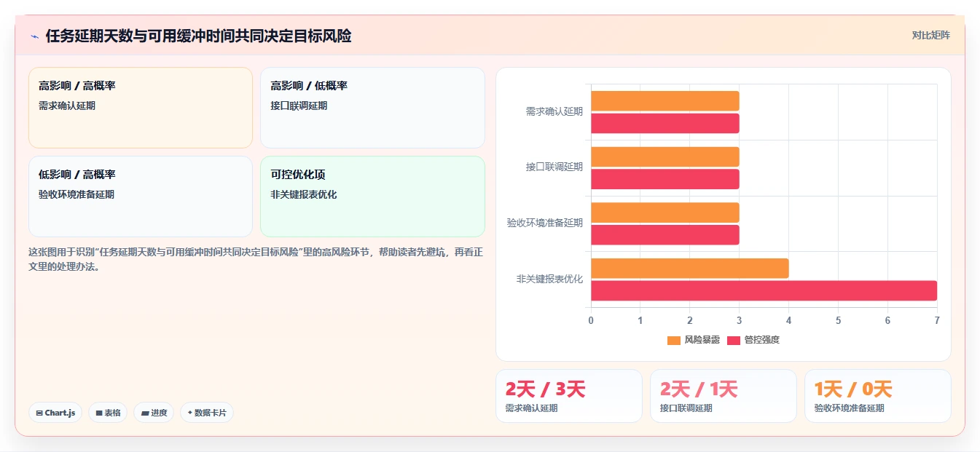Click the description paragraph under the matrix
The width and height of the screenshot is (980, 452).
pyautogui.click(x=256, y=259)
